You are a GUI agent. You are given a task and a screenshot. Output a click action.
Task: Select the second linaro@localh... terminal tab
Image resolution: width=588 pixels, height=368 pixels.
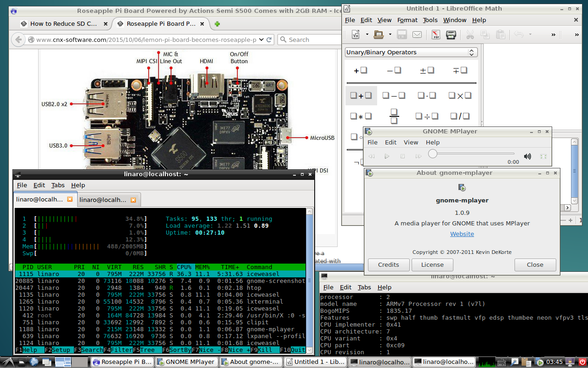tap(109, 200)
